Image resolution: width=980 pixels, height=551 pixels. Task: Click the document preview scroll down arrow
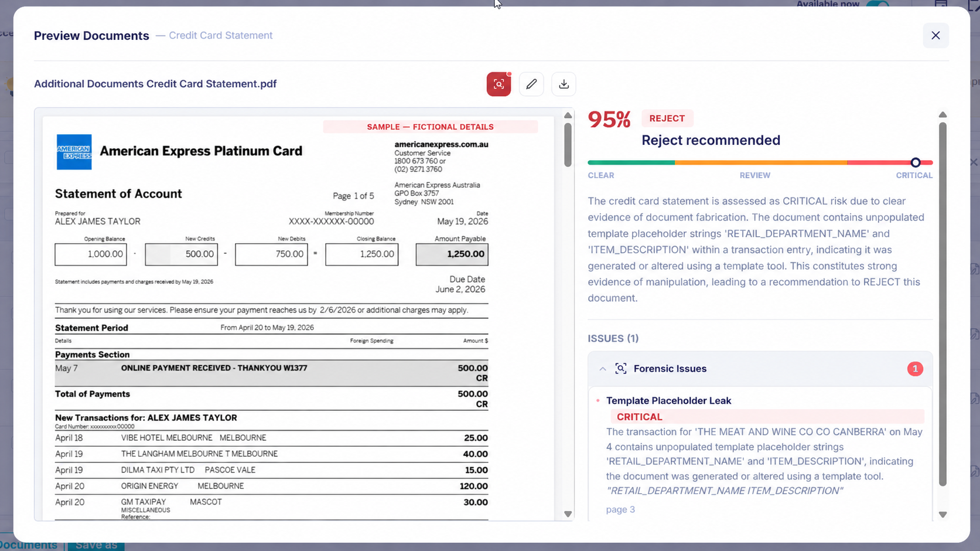click(568, 514)
